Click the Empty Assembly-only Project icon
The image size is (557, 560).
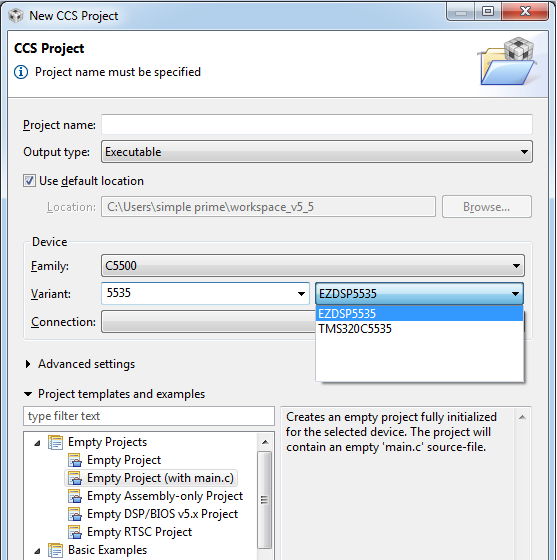(x=75, y=496)
